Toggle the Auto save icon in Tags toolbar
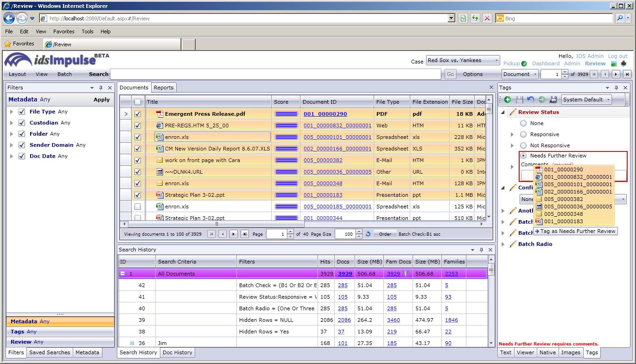 553,100
